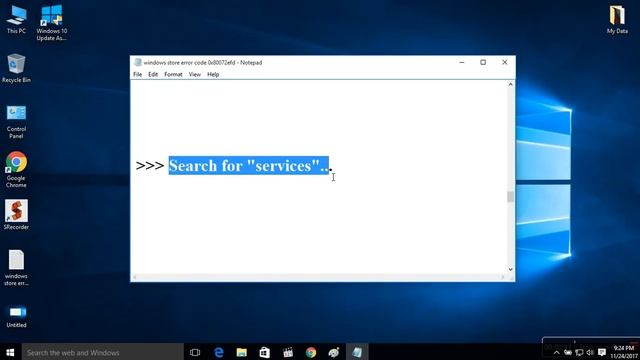Open Windows Store from taskbar
This screenshot has height=360, width=640.
coord(264,352)
